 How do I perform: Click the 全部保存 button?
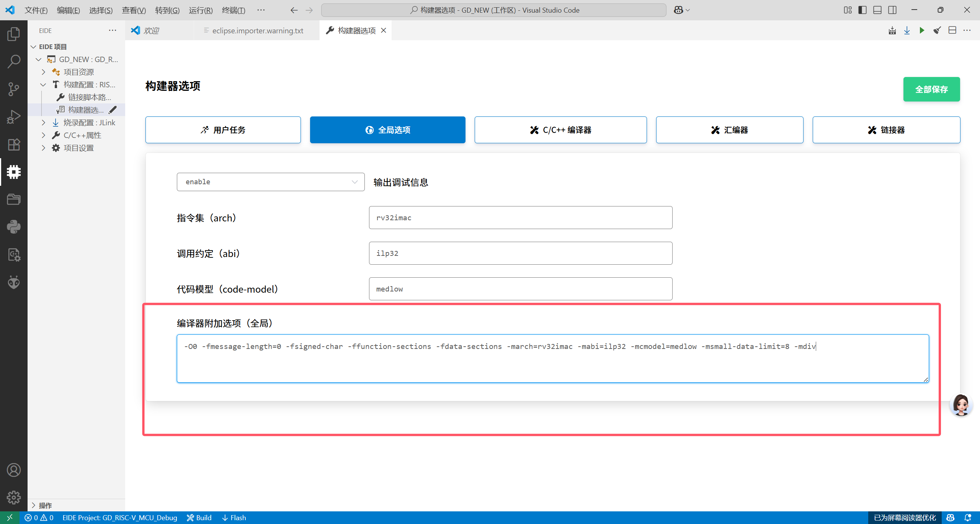pyautogui.click(x=931, y=89)
